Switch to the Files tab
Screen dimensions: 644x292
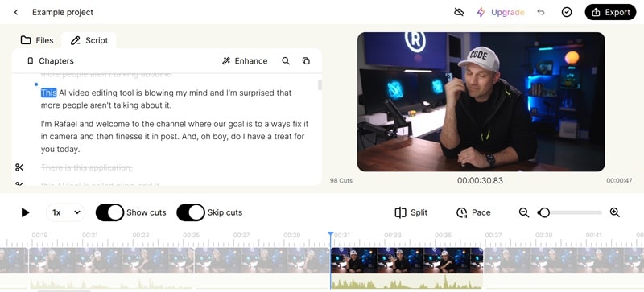pos(37,40)
